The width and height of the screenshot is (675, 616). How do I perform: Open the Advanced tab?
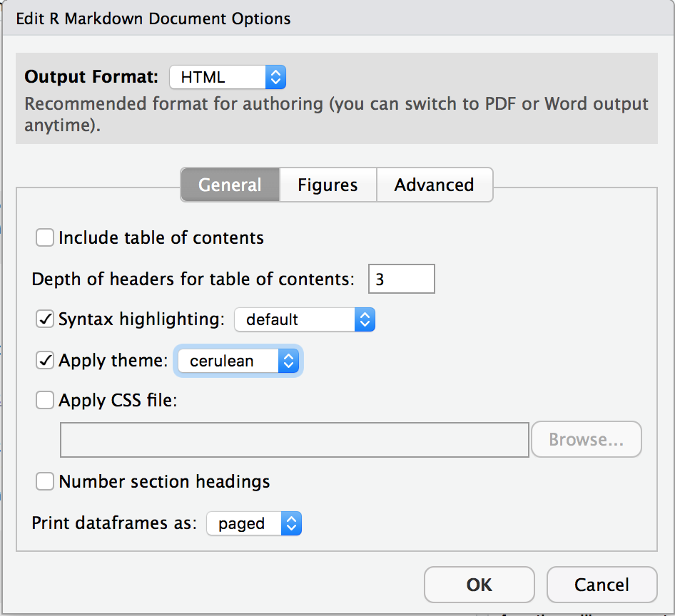coord(435,185)
